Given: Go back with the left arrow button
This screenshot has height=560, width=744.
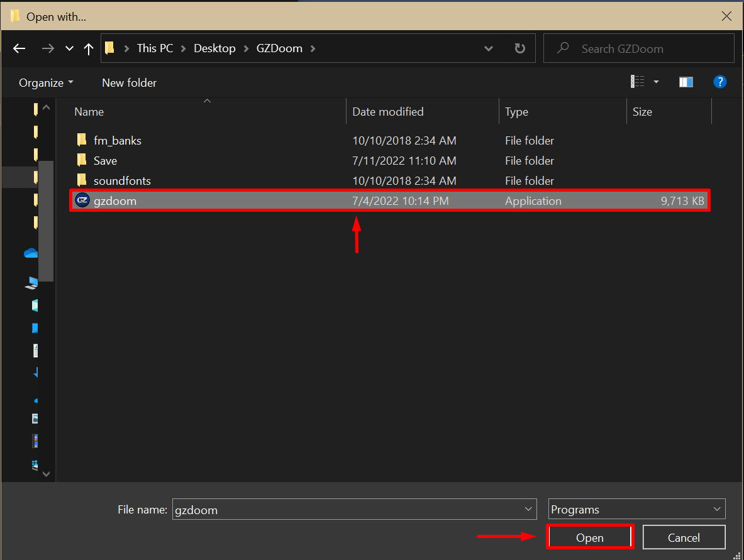Looking at the screenshot, I should coord(19,48).
